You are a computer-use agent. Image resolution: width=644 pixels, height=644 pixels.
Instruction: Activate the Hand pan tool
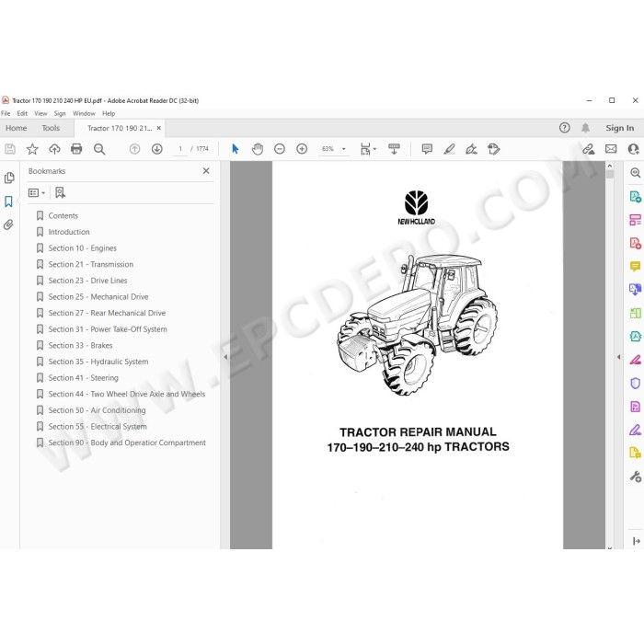click(x=258, y=149)
